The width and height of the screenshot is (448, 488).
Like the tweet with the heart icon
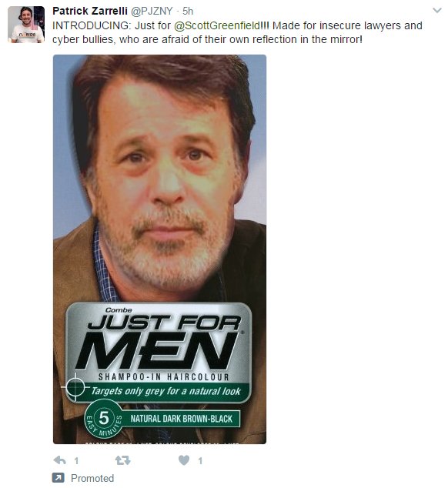click(184, 460)
